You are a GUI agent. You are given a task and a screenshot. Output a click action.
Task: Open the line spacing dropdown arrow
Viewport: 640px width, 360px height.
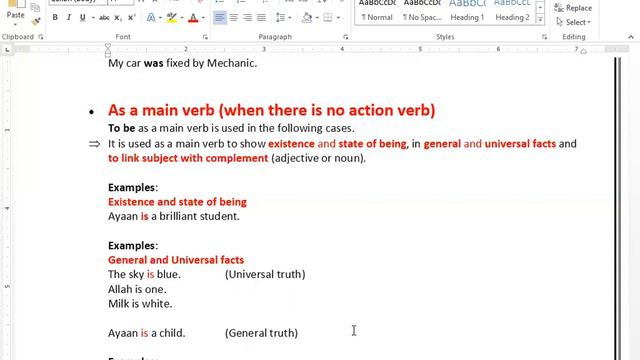click(x=289, y=18)
